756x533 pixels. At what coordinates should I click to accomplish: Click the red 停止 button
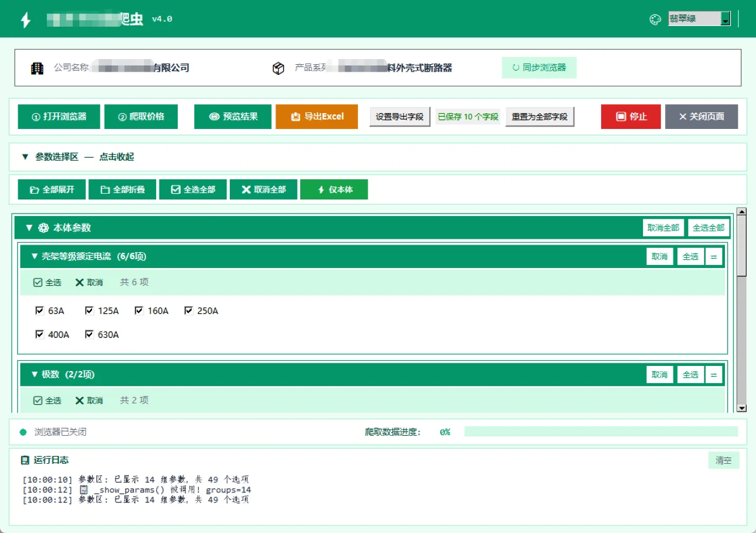[631, 117]
